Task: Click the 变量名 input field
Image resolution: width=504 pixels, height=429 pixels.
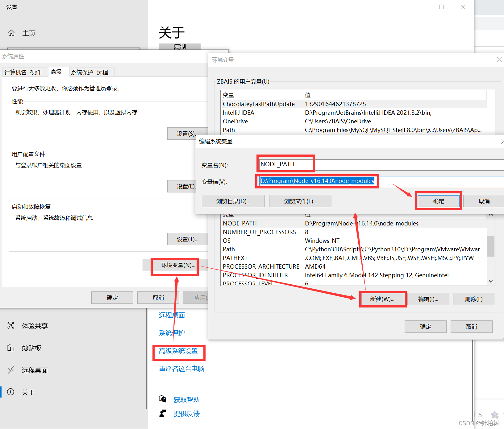Action: (381, 164)
